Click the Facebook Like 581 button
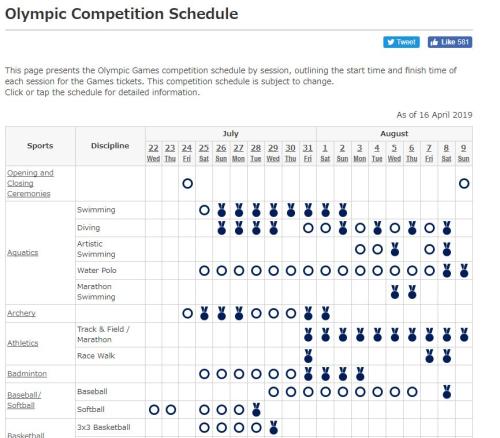Screen dimensions: 500x438 (x=450, y=42)
